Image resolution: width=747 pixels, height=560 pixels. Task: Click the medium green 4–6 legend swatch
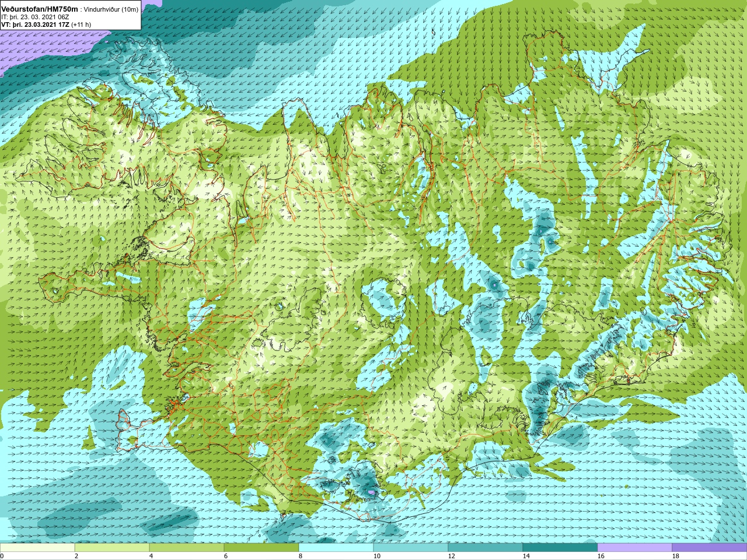[187, 548]
